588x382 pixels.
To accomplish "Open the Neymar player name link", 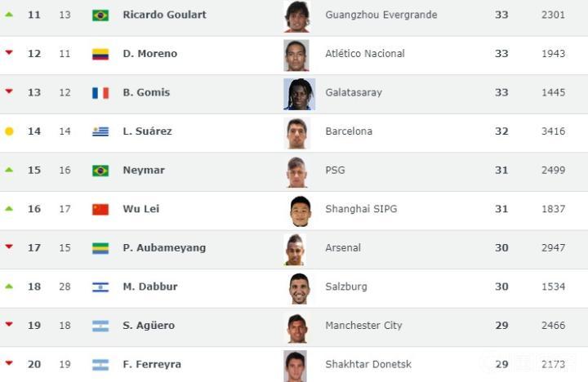I will click(x=144, y=171).
